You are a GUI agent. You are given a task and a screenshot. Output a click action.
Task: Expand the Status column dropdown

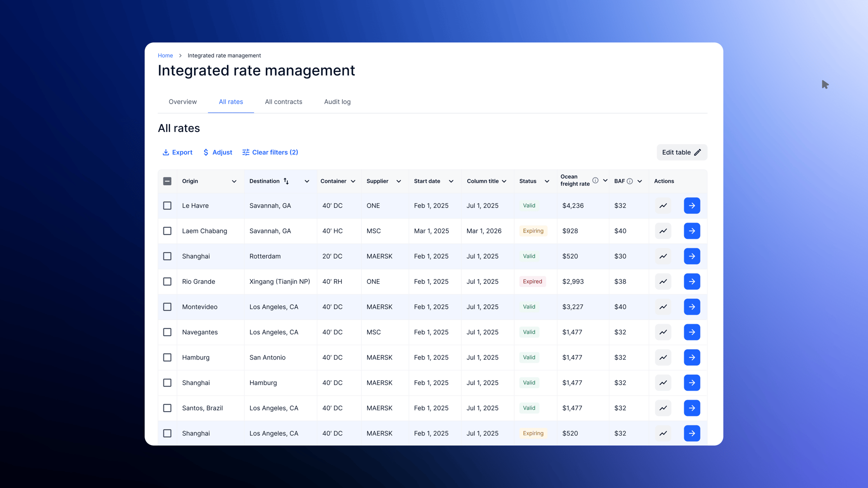tap(547, 181)
